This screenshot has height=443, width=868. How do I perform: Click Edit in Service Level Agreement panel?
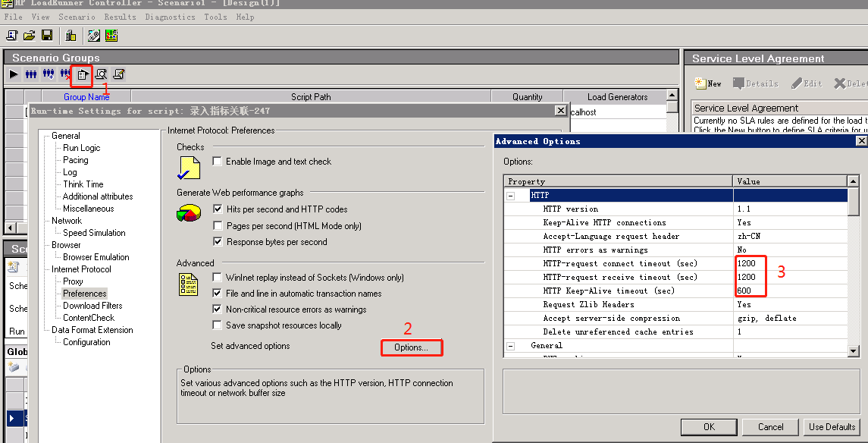(x=807, y=83)
